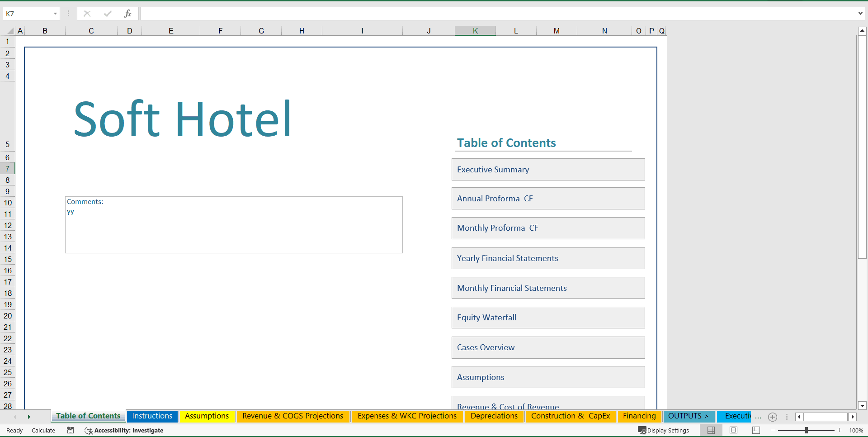The height and width of the screenshot is (437, 868).
Task: Confirm entry with the Enter check icon
Action: coord(108,13)
